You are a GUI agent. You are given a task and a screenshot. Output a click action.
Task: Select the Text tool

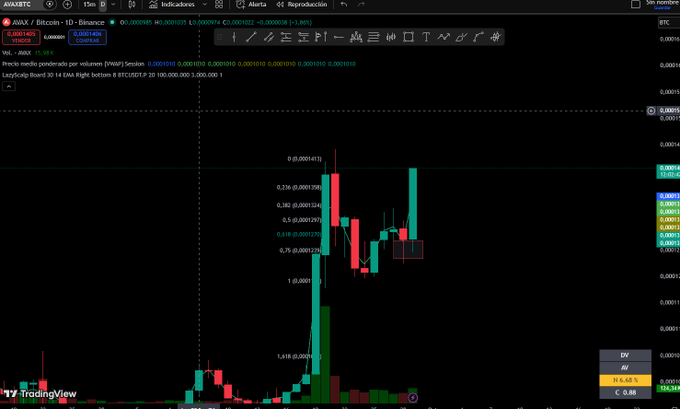(x=426, y=37)
